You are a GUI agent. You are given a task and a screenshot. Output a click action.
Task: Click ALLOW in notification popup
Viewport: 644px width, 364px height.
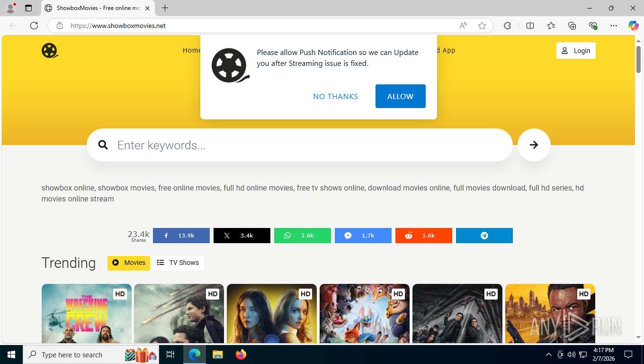[x=400, y=96]
